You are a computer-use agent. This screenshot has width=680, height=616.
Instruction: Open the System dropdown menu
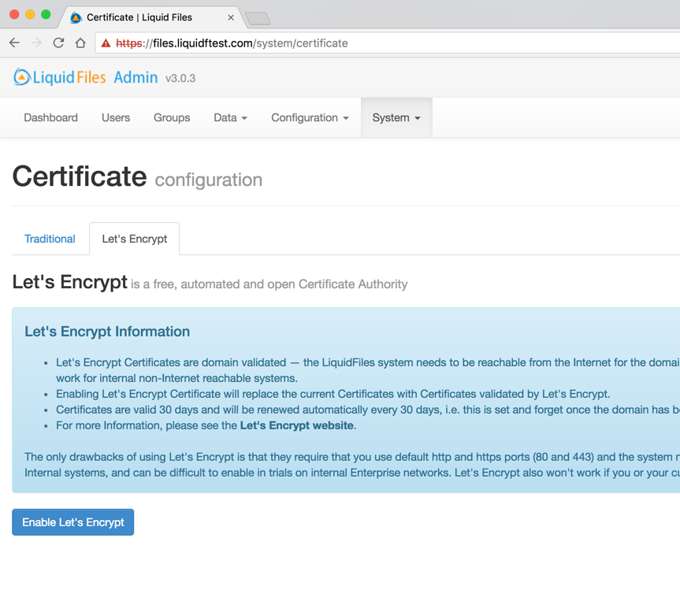point(396,117)
